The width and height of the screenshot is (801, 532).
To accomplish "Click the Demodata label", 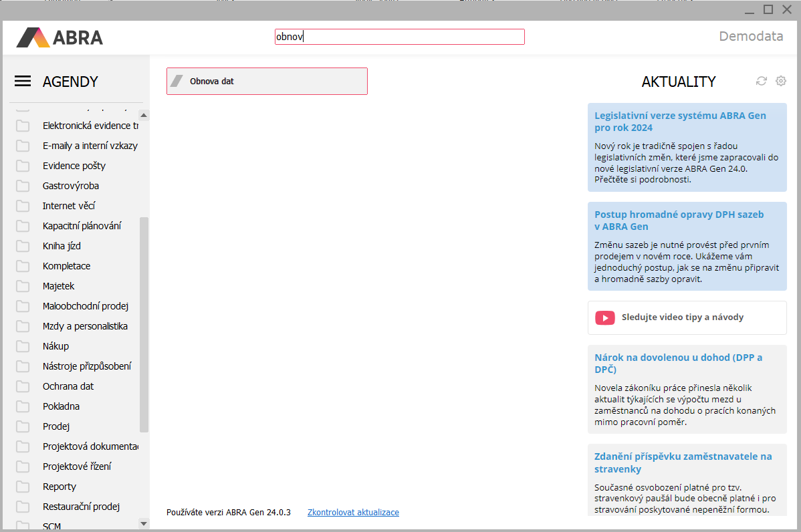I will point(751,36).
